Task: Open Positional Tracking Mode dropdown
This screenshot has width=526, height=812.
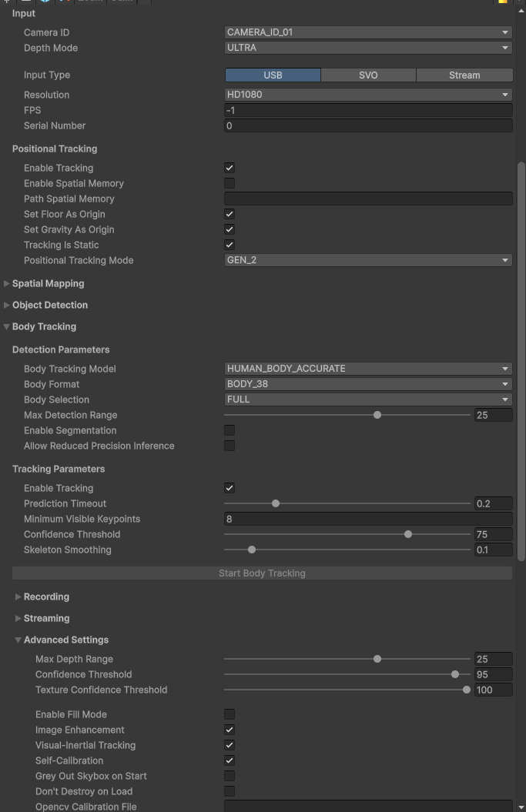Action: [367, 260]
